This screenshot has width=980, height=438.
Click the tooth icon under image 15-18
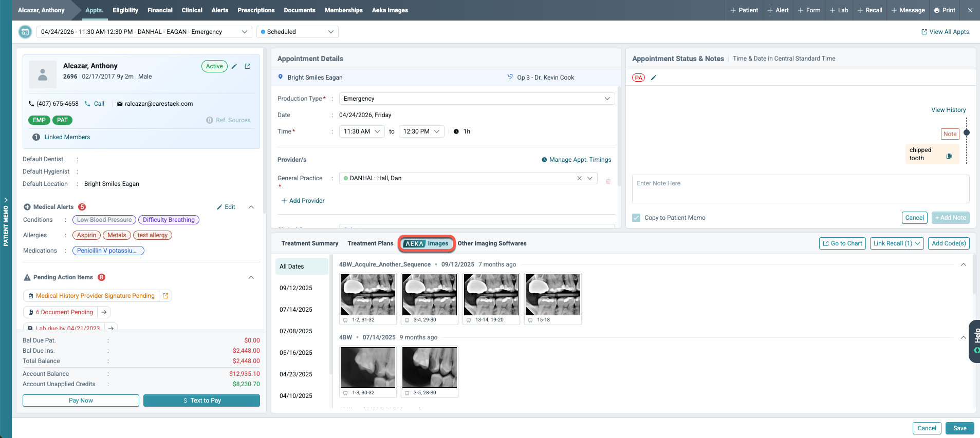pyautogui.click(x=530, y=320)
